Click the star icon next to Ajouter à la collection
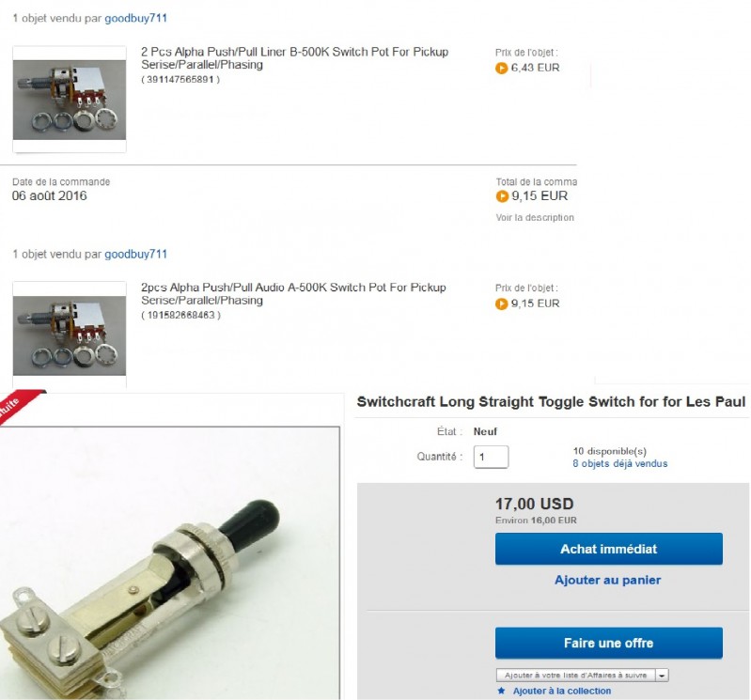 point(501,691)
